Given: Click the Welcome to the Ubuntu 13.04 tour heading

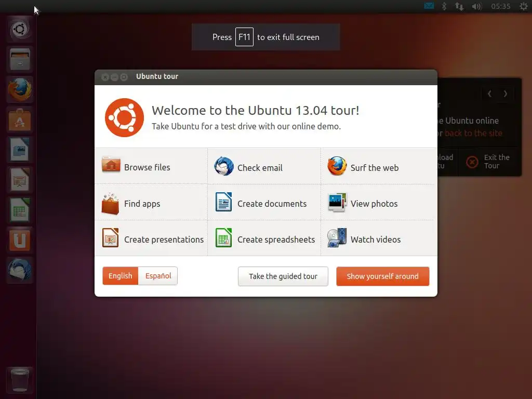Looking at the screenshot, I should pyautogui.click(x=256, y=110).
